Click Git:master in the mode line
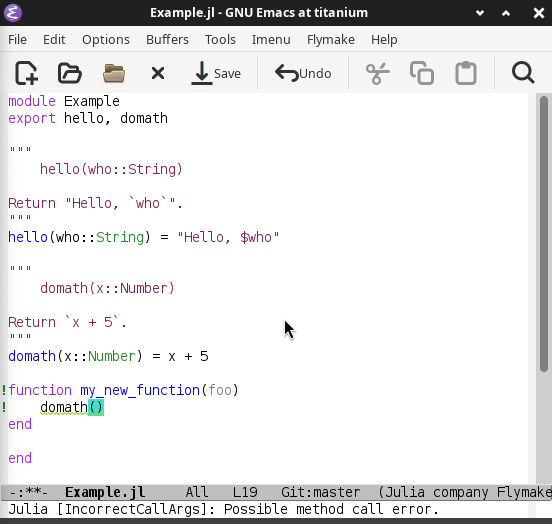The width and height of the screenshot is (552, 524). (320, 492)
